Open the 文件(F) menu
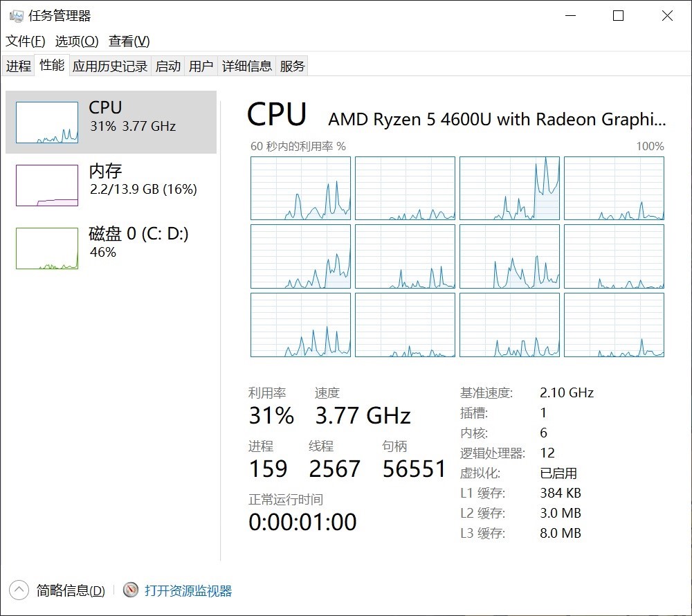Viewport: 692px width, 616px height. tap(25, 41)
